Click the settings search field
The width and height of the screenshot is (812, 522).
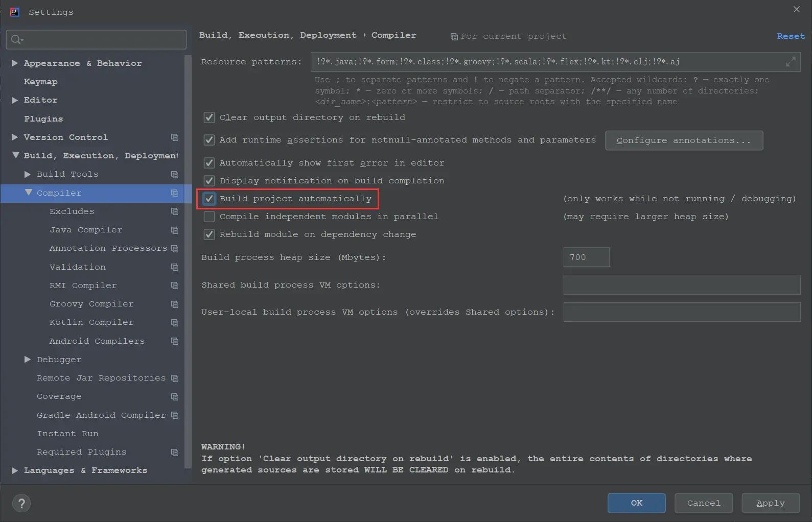pos(96,39)
